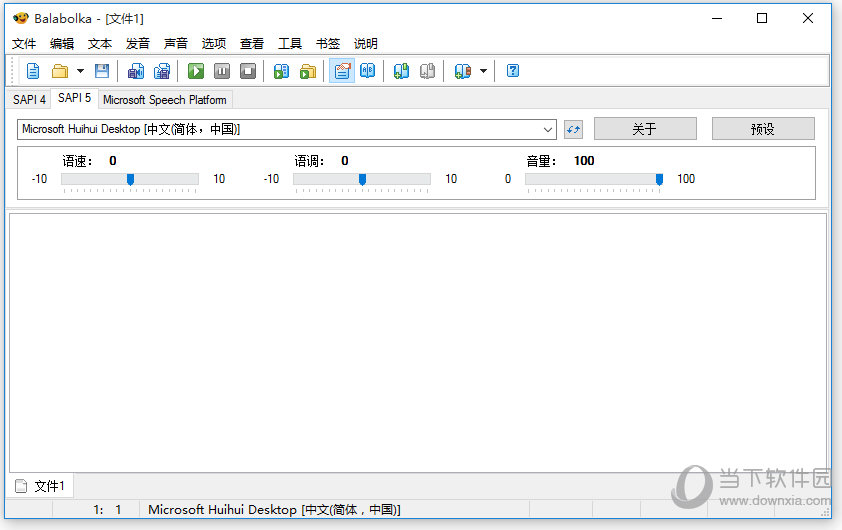The width and height of the screenshot is (842, 530).
Task: Pause speech with the pause button
Action: pos(222,71)
